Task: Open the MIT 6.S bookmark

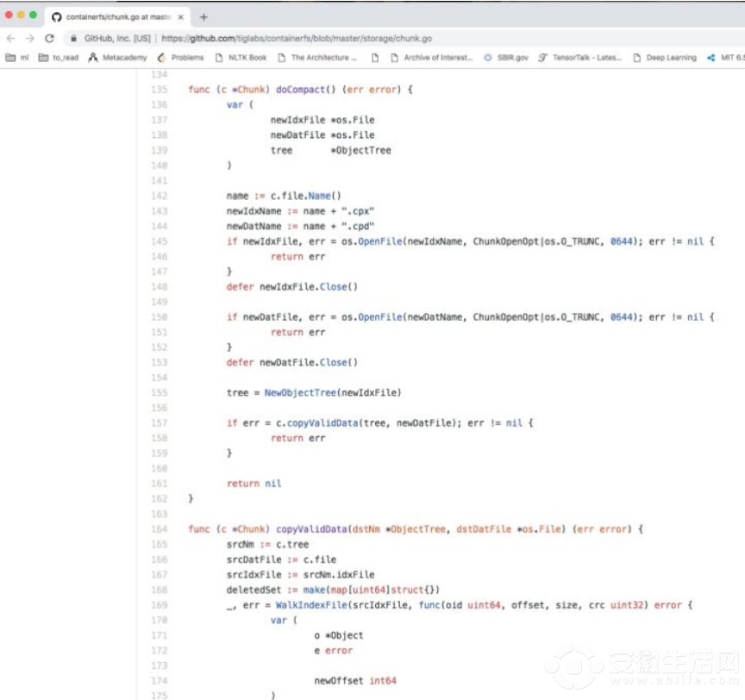Action: pyautogui.click(x=725, y=58)
